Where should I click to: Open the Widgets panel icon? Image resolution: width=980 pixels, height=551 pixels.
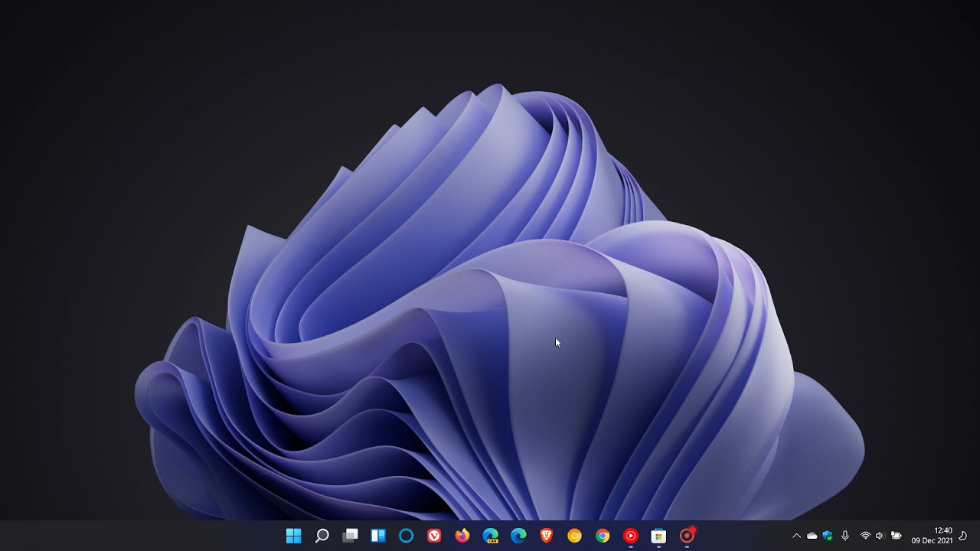tap(378, 536)
